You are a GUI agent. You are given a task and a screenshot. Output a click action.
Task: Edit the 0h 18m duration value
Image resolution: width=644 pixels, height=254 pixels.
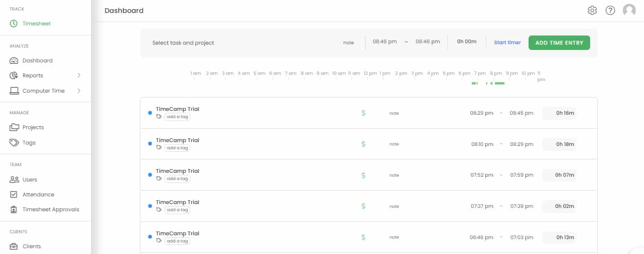(559, 144)
